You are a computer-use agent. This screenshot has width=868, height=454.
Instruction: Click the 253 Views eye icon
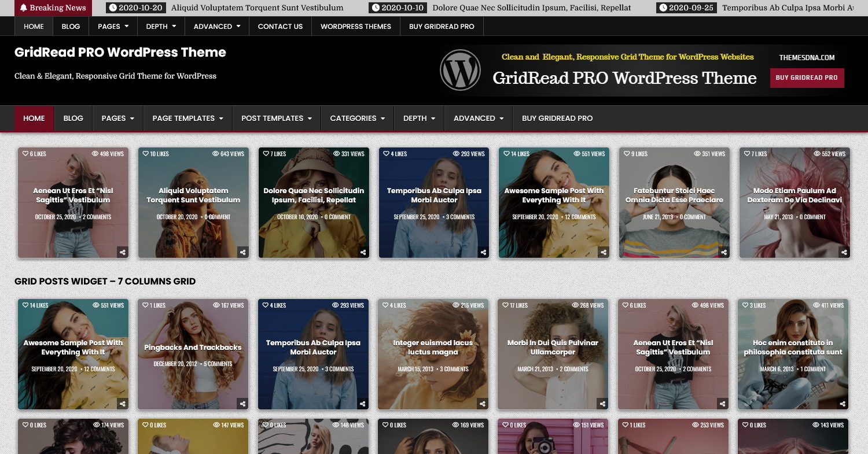coord(696,425)
